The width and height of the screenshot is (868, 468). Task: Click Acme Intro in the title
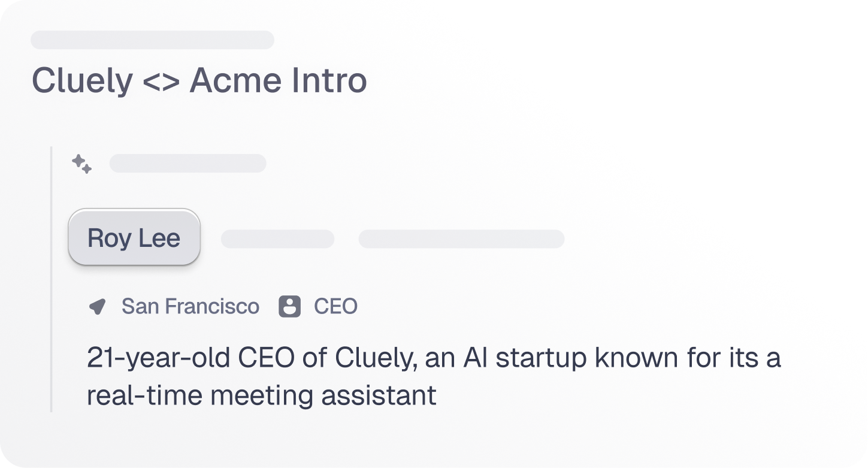[278, 81]
